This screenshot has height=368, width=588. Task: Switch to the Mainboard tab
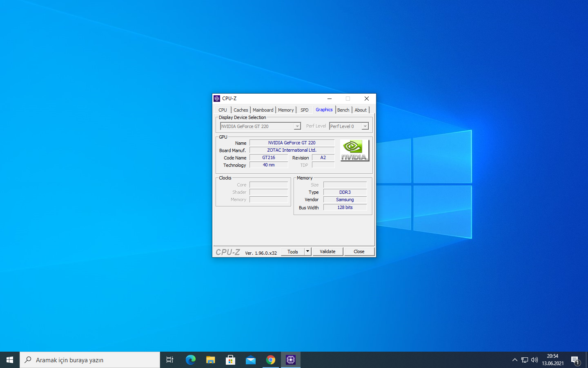pyautogui.click(x=263, y=110)
